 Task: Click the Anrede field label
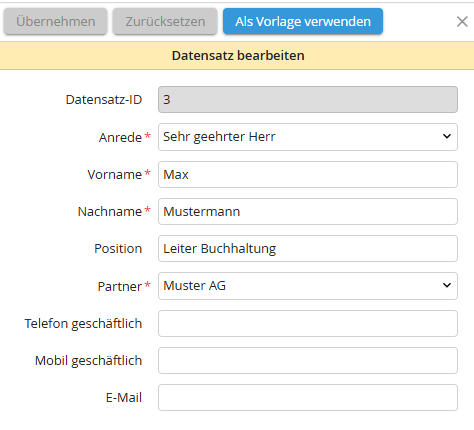pos(120,137)
